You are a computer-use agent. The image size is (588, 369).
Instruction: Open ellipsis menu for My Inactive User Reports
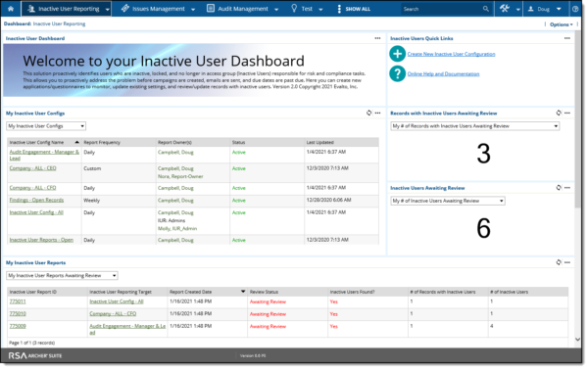pyautogui.click(x=567, y=262)
